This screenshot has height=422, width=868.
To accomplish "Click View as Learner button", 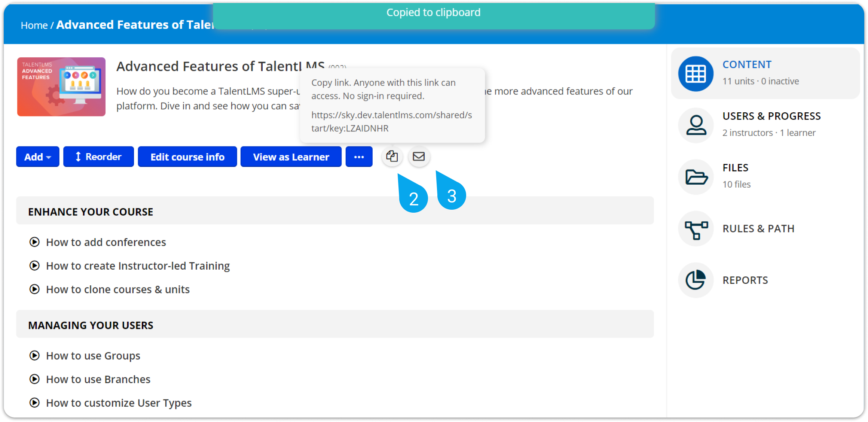I will click(291, 157).
